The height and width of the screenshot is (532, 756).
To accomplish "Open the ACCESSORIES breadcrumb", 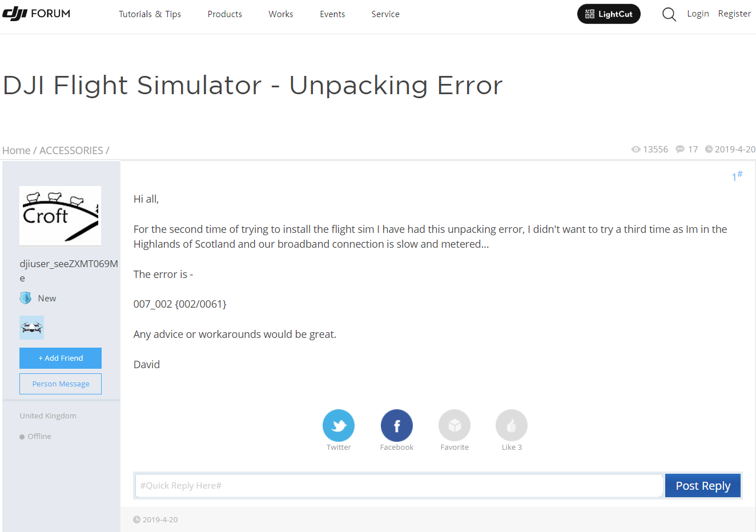I will click(71, 150).
